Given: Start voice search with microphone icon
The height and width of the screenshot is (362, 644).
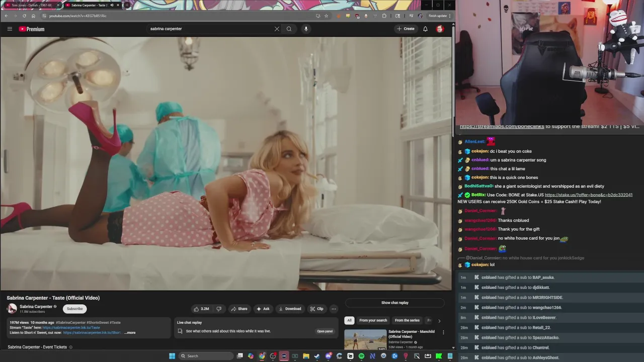Looking at the screenshot, I should pos(306,29).
